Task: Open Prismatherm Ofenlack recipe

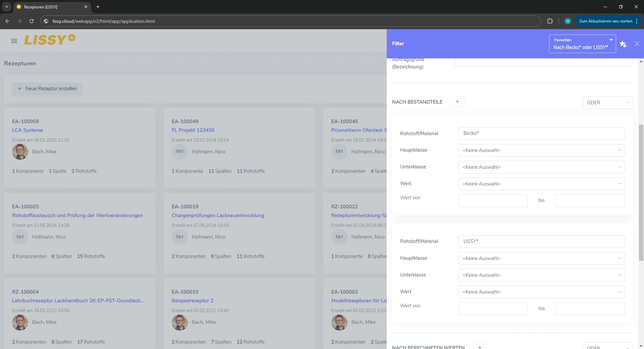Action: click(x=359, y=130)
